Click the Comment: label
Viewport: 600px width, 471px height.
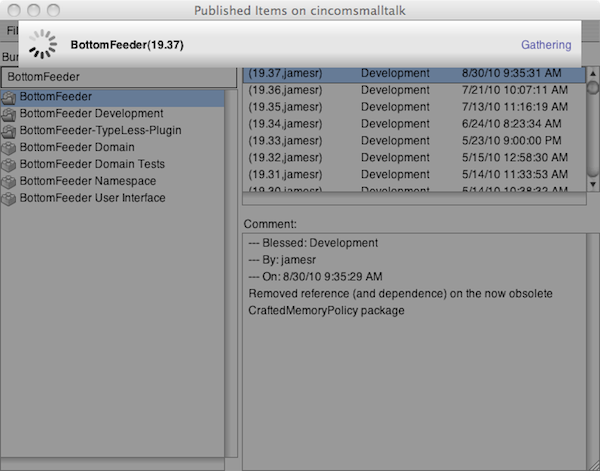coord(270,224)
